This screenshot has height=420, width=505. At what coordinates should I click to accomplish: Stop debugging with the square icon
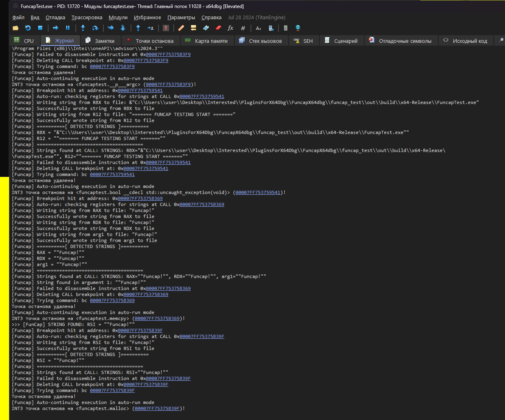click(x=40, y=28)
